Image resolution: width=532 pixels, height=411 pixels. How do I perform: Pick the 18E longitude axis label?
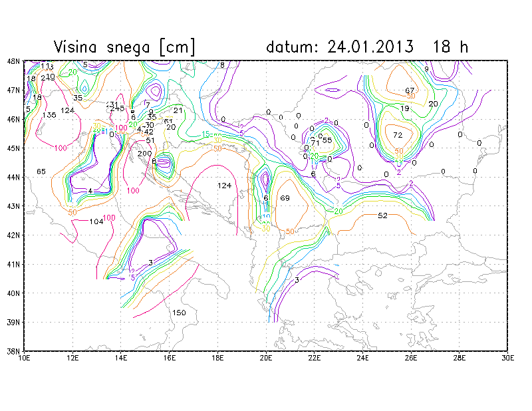coord(217,358)
